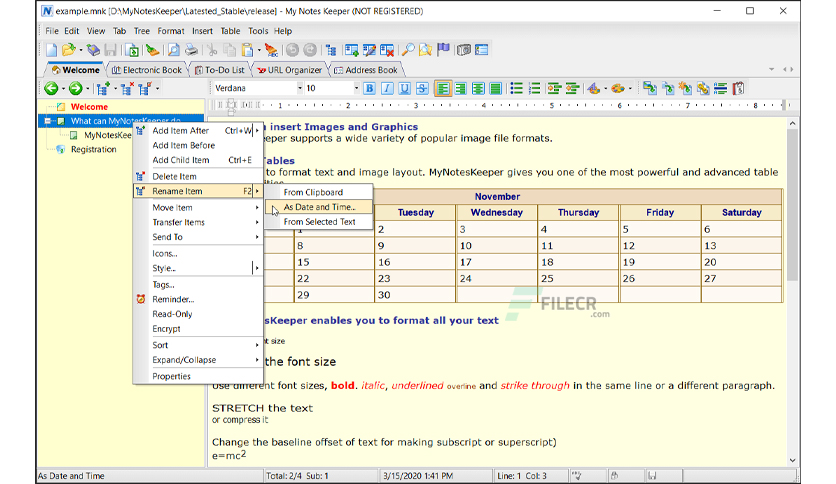This screenshot has height=484, width=836.
Task: Click the Open folder icon
Action: tap(68, 50)
